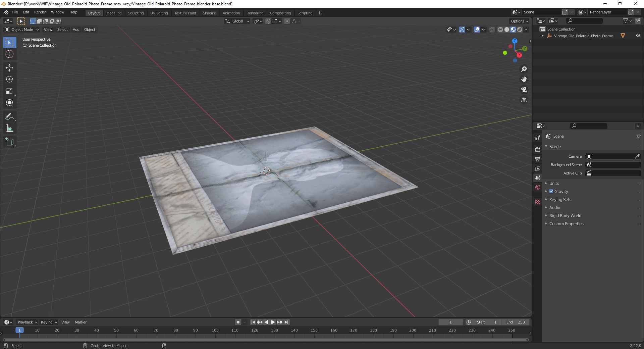644x349 pixels.
Task: Click the pan view hand icon
Action: (524, 80)
